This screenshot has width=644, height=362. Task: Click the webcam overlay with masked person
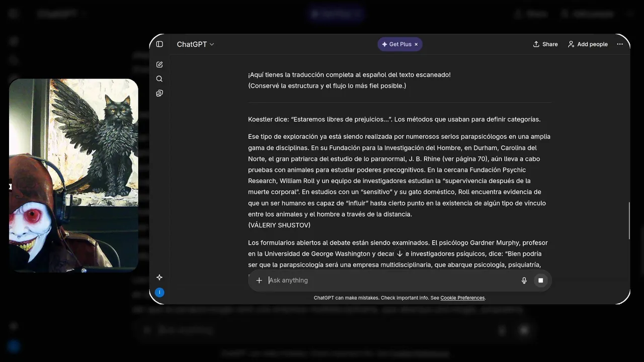click(x=73, y=175)
